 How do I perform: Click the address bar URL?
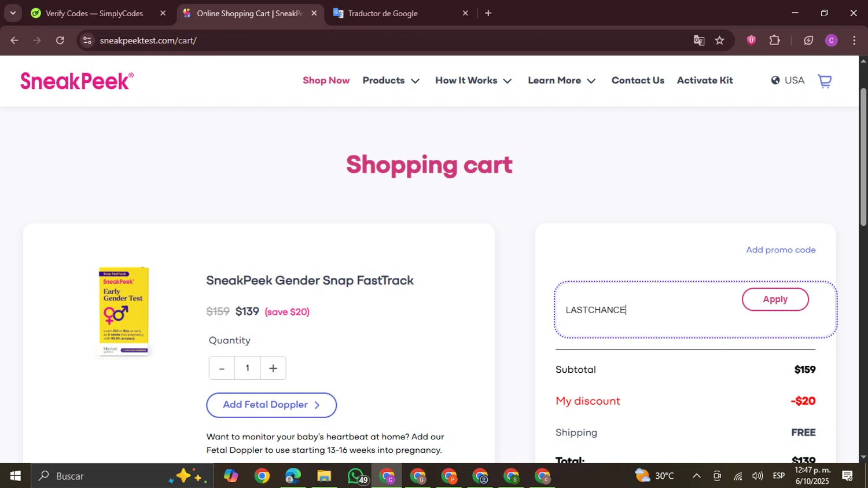pos(148,41)
